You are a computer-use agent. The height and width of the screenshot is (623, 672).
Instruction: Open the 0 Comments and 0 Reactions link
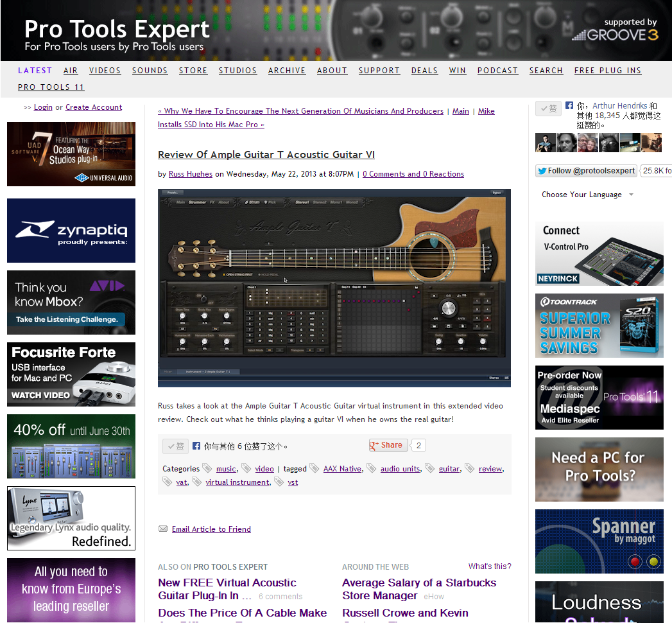tap(413, 173)
